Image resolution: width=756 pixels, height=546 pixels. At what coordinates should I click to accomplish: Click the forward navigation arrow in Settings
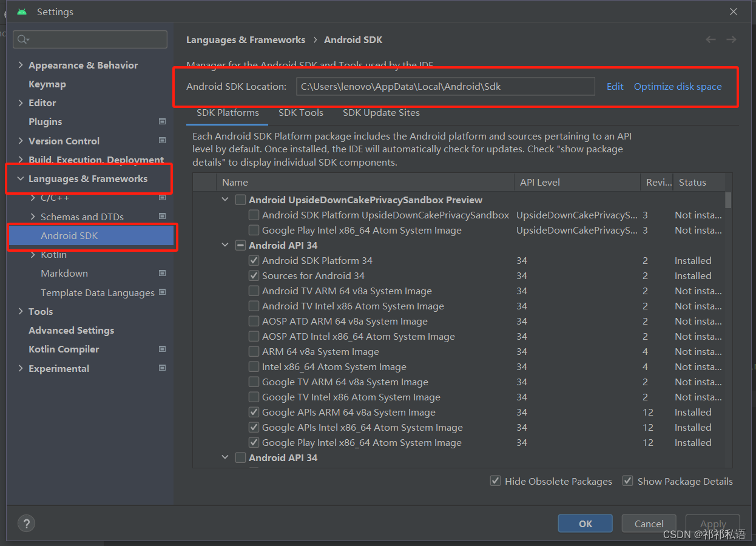coord(731,39)
